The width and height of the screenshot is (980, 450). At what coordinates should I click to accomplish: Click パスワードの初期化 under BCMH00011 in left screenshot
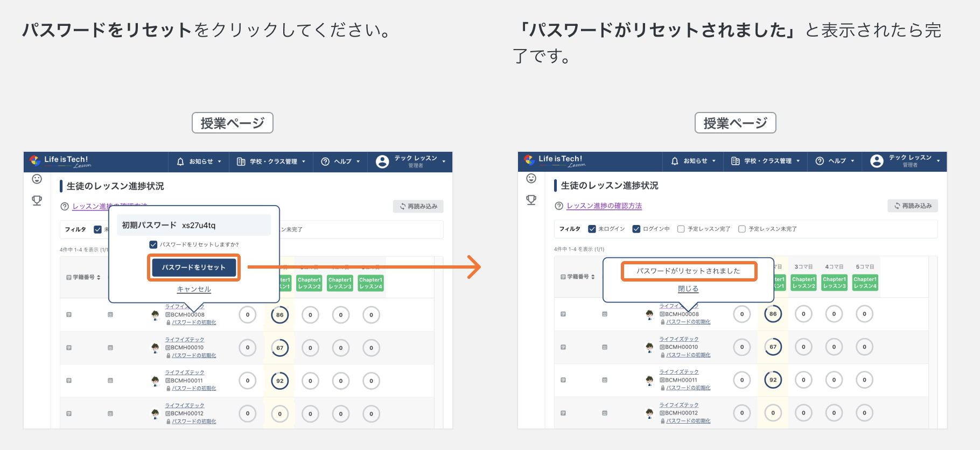coord(194,389)
